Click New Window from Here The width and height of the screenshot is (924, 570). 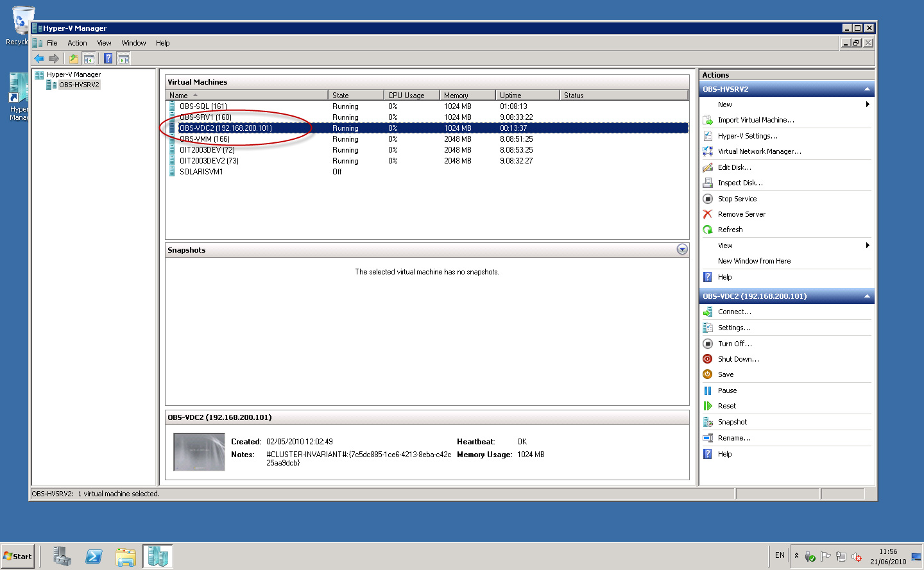pos(754,260)
